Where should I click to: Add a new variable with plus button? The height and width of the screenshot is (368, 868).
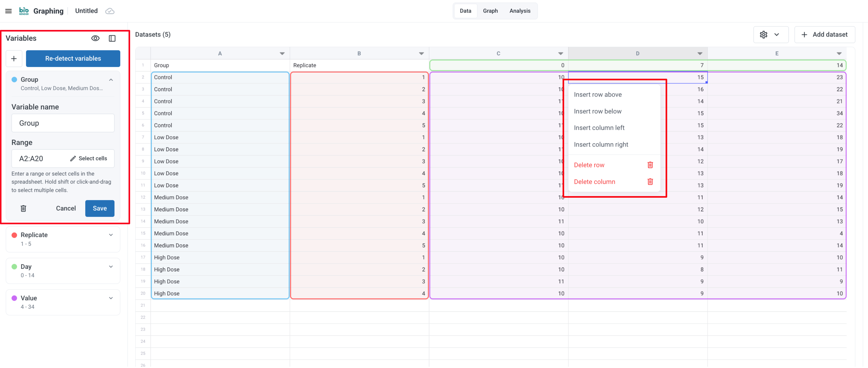click(14, 58)
